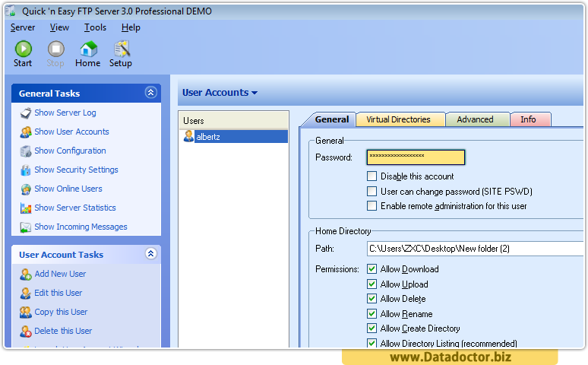The image size is (588, 365).
Task: Click the Copy this User link
Action: [61, 312]
